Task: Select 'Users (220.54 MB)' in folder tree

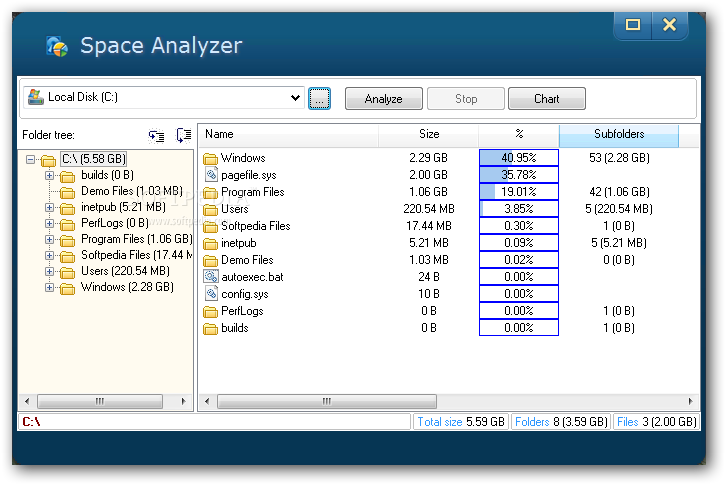Action: tap(125, 271)
